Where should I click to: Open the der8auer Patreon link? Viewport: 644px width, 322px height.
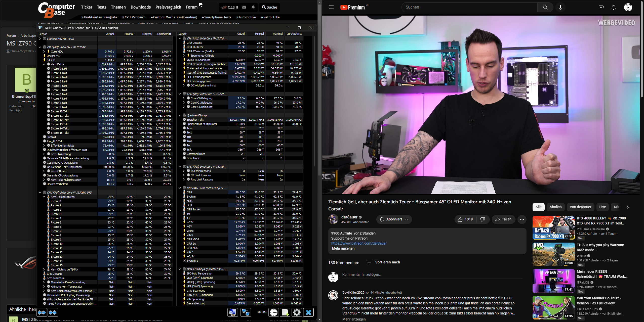pyautogui.click(x=359, y=243)
